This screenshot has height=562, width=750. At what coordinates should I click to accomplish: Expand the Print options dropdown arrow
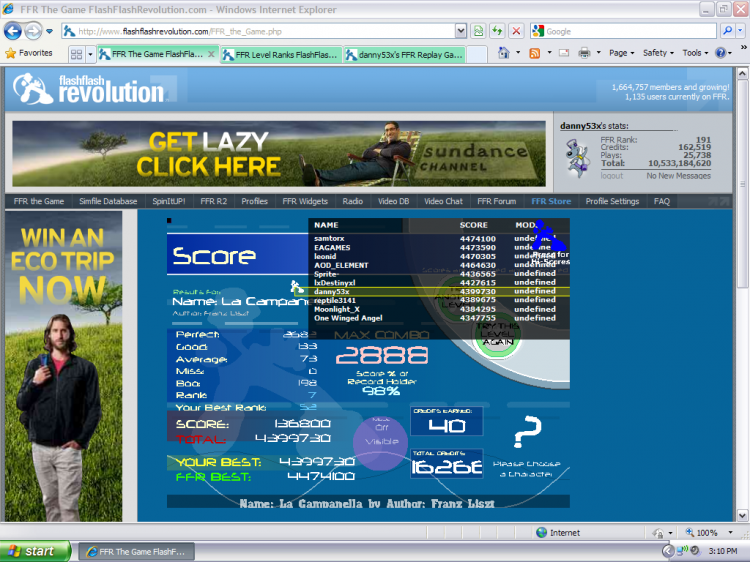[x=598, y=53]
